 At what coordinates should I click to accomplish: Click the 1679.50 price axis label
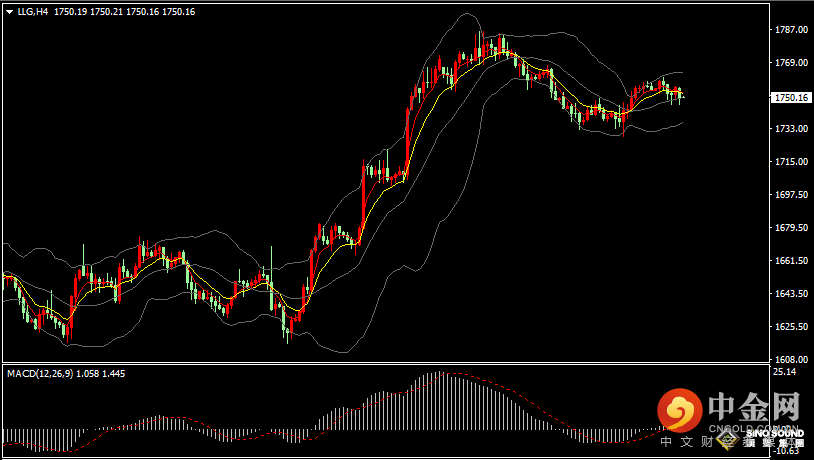pos(790,228)
